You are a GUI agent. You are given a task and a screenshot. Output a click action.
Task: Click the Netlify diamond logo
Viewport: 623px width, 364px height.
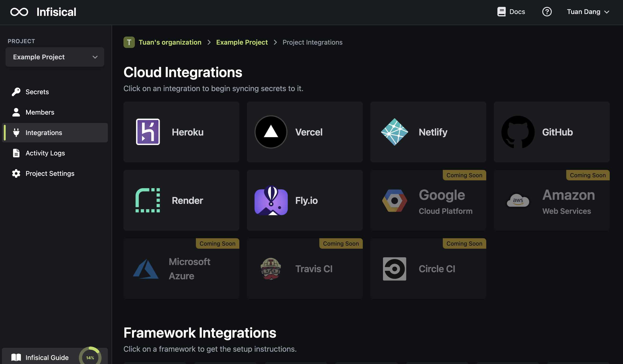click(x=394, y=132)
